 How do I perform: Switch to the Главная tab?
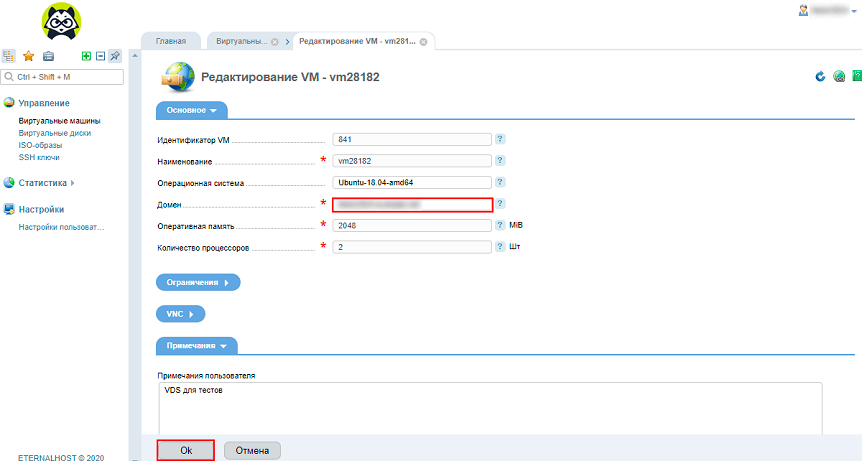pos(171,42)
